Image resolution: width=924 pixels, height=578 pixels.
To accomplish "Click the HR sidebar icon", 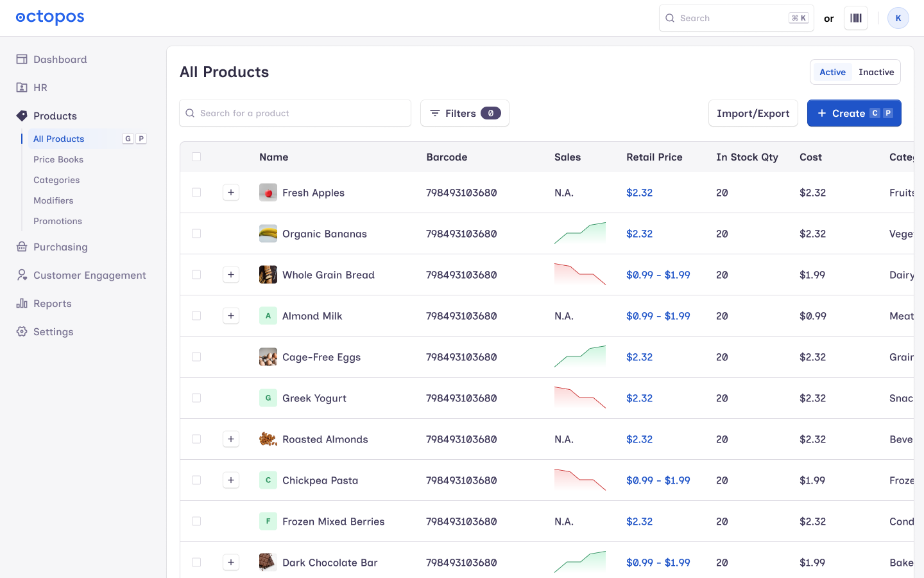I will click(x=22, y=87).
